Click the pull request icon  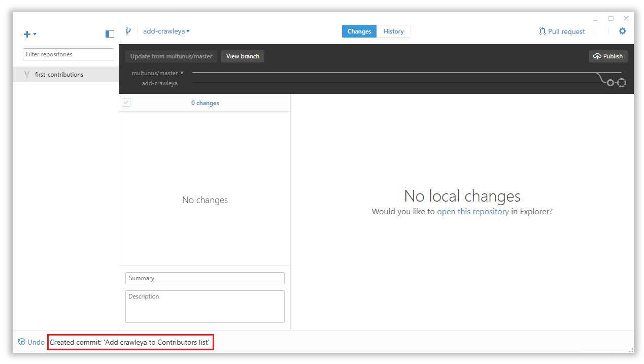pyautogui.click(x=542, y=31)
